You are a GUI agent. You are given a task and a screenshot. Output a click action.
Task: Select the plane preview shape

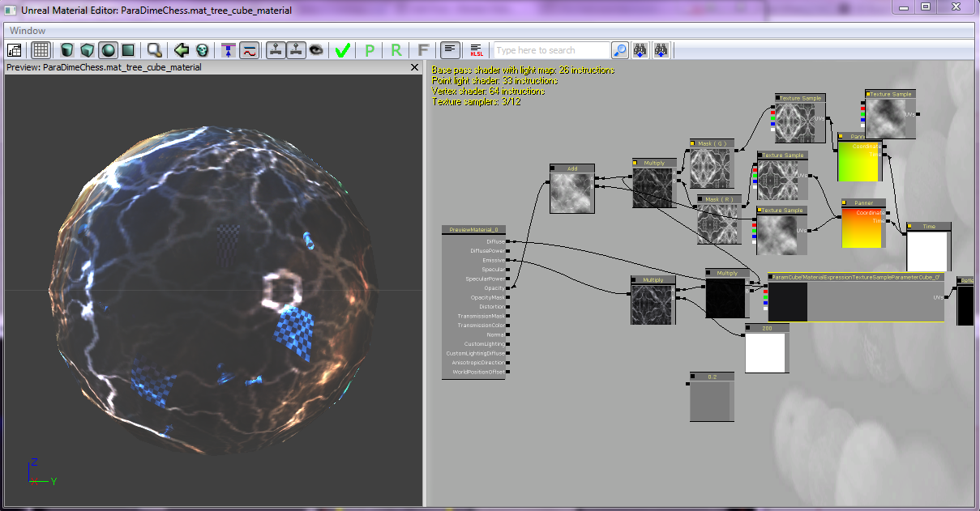coord(127,50)
